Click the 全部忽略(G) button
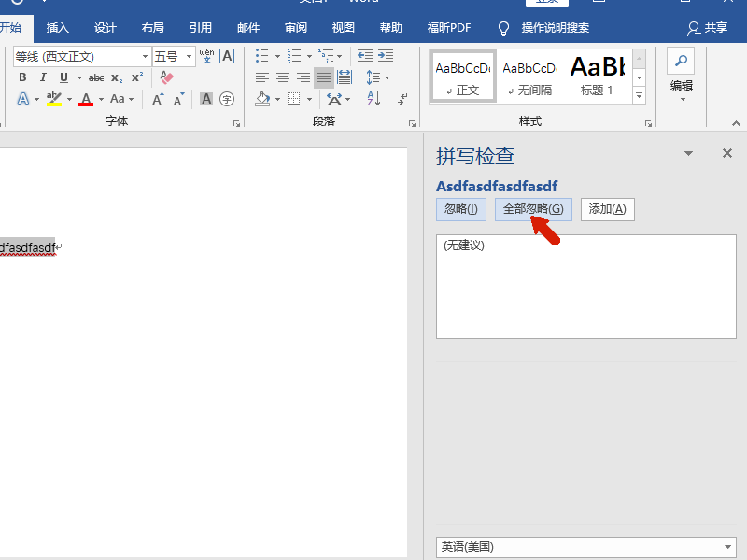 point(533,209)
